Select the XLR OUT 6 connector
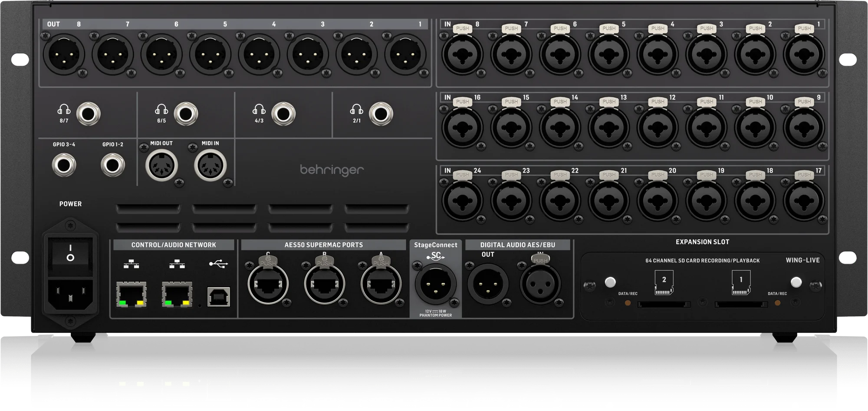 point(161,54)
